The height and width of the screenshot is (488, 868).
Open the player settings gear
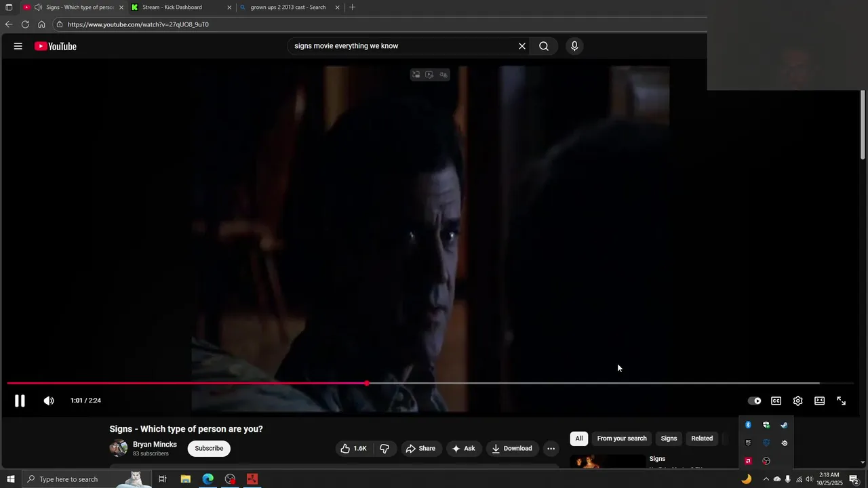[797, 401]
